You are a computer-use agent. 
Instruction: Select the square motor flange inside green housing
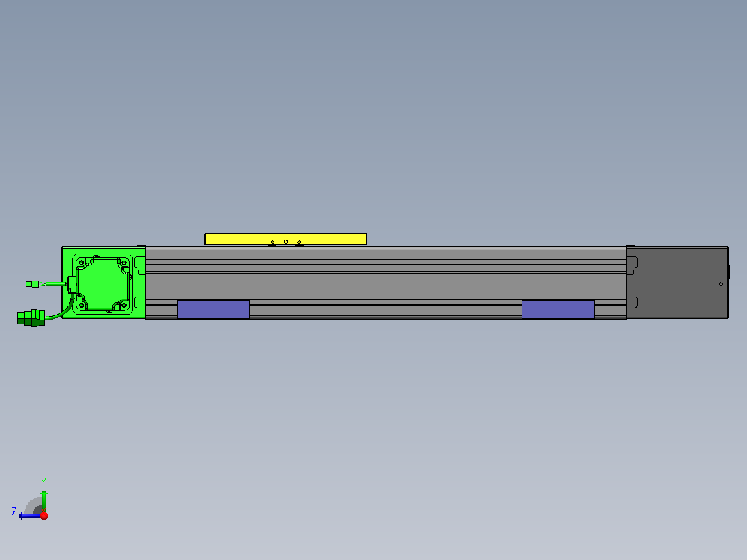click(103, 284)
